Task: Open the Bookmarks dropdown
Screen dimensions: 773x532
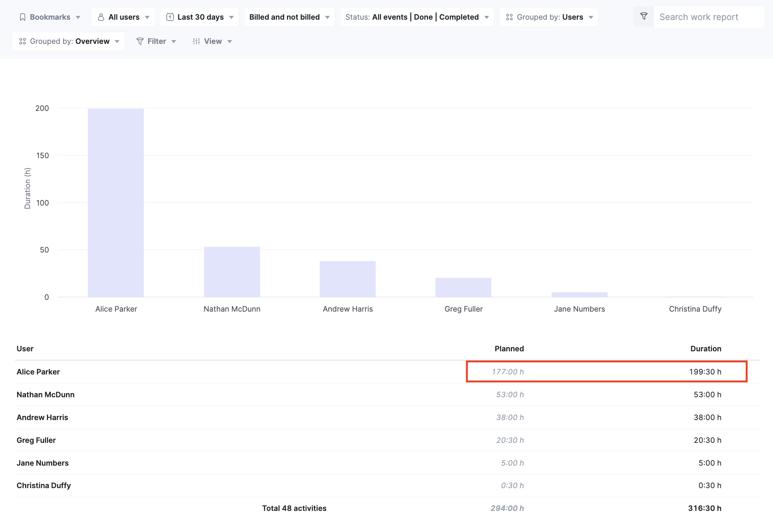Action: click(50, 17)
